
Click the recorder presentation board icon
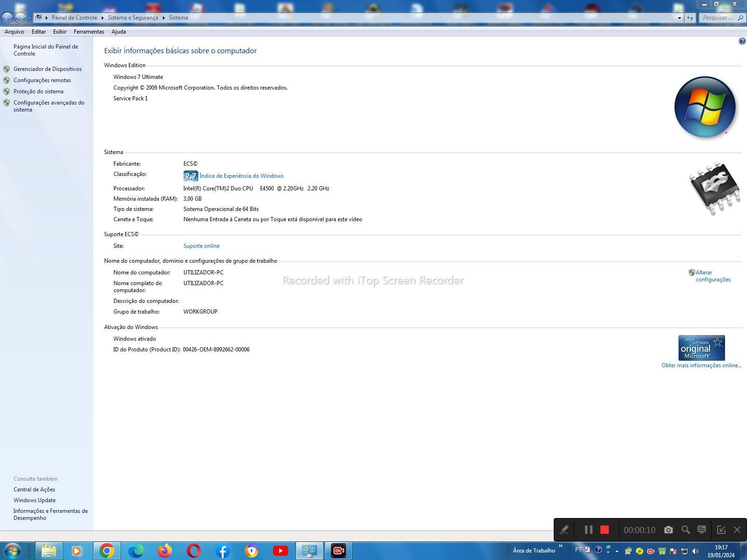pos(702,530)
